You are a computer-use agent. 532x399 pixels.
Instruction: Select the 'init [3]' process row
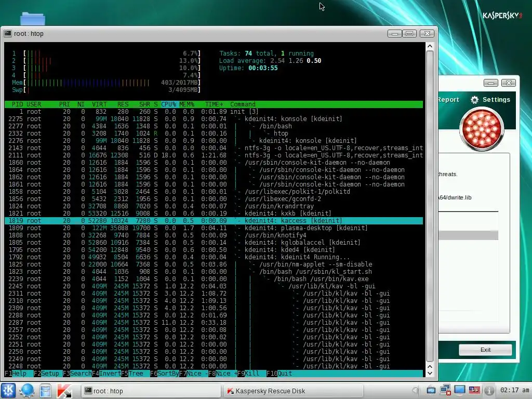(x=214, y=112)
